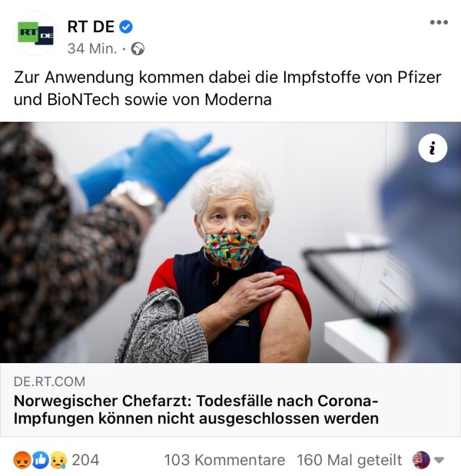Click the small profile avatar beside shares
Screen dimensions: 461x476
point(421,460)
